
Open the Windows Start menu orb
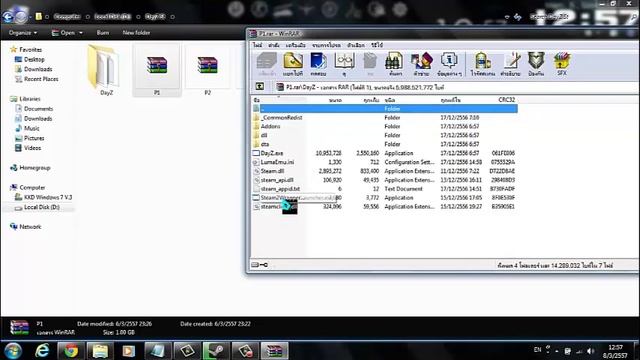pos(13,351)
